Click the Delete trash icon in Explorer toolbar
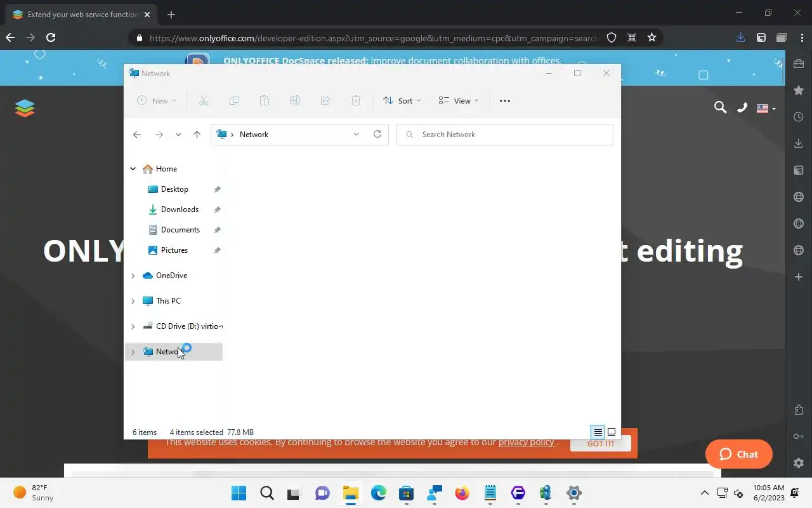The height and width of the screenshot is (508, 812). (356, 100)
